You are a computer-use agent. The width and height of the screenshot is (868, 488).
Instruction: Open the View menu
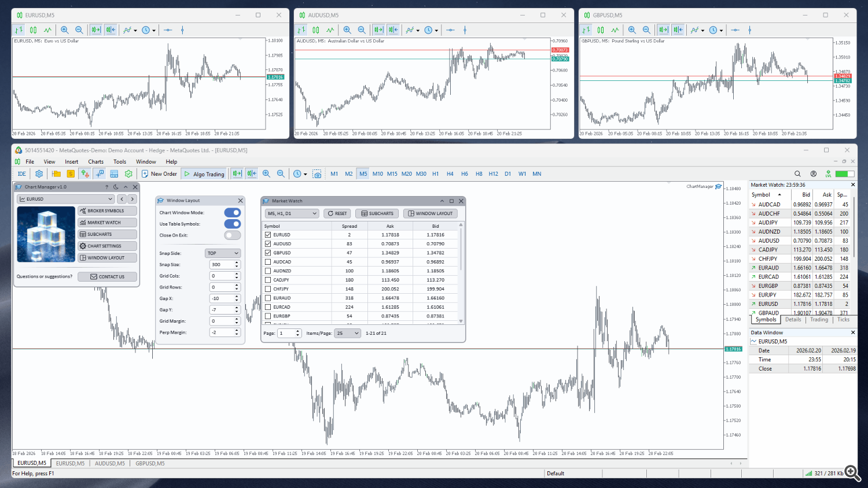[49, 162]
